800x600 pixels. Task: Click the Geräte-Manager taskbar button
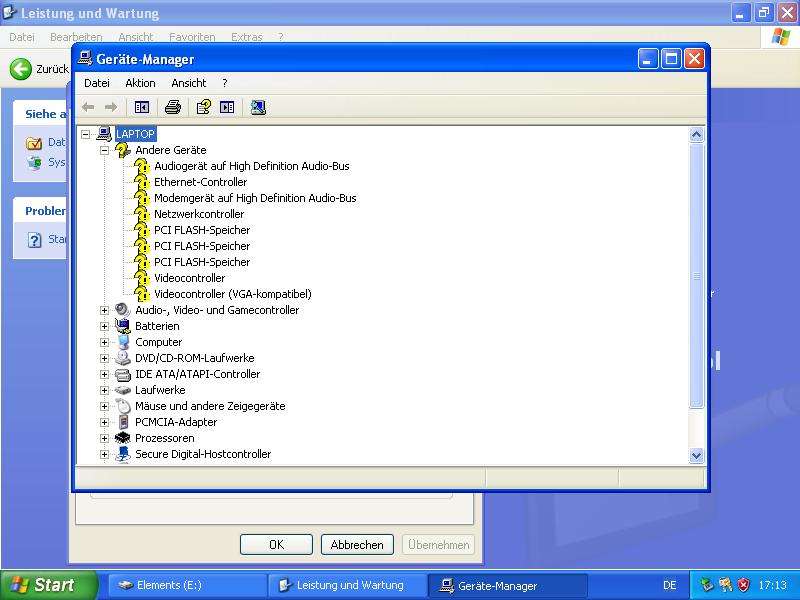tap(507, 585)
